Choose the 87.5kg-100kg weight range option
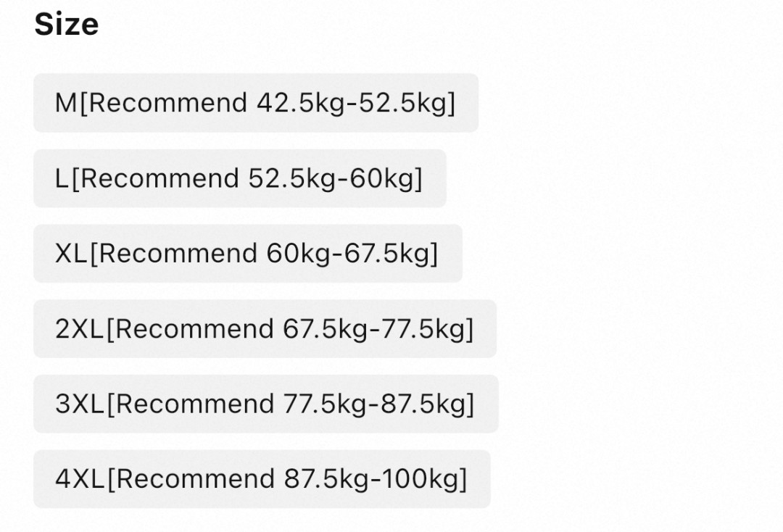Viewport: 783px width, 532px height. coord(262,479)
